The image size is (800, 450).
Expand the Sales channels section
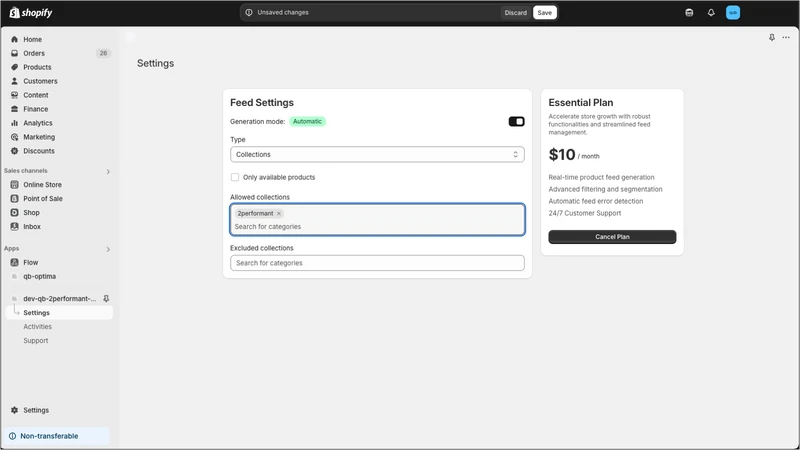tap(108, 171)
